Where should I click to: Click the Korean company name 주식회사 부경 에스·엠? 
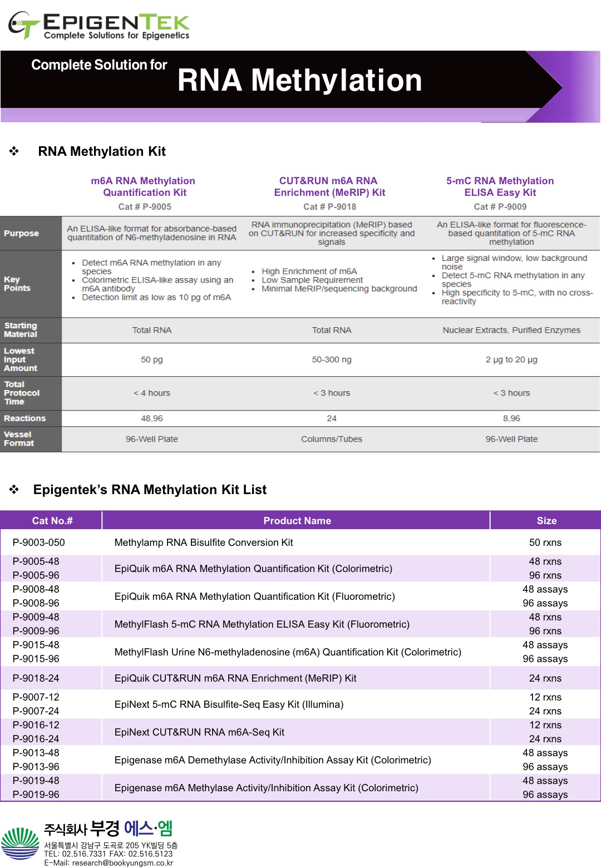pyautogui.click(x=109, y=828)
